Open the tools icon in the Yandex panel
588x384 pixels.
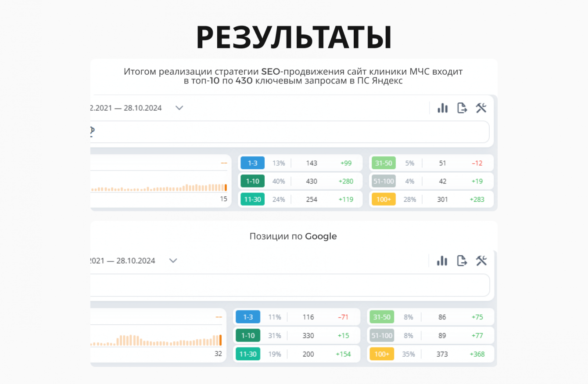481,108
